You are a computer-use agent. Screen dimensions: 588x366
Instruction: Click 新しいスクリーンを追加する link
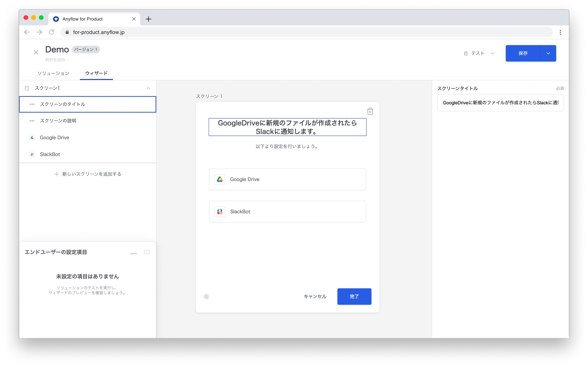88,174
